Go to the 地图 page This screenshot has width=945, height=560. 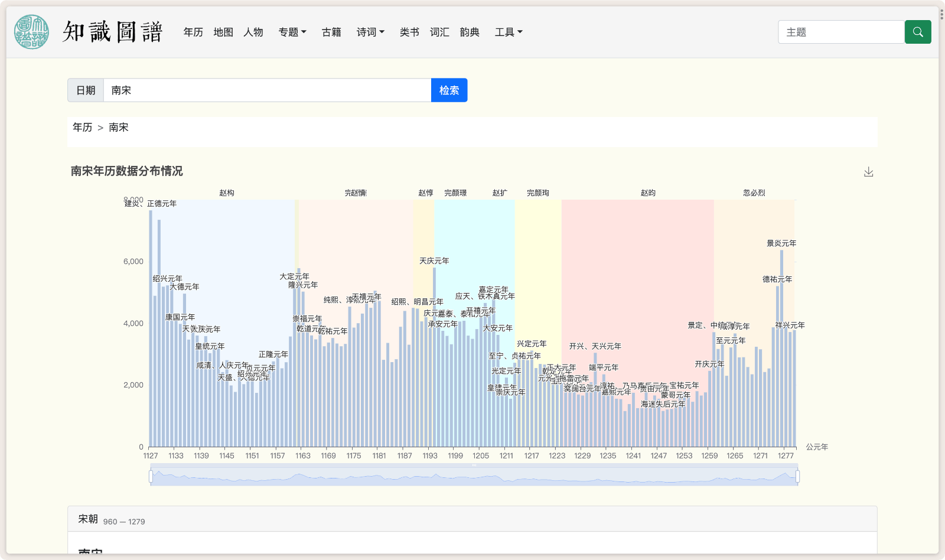tap(223, 32)
